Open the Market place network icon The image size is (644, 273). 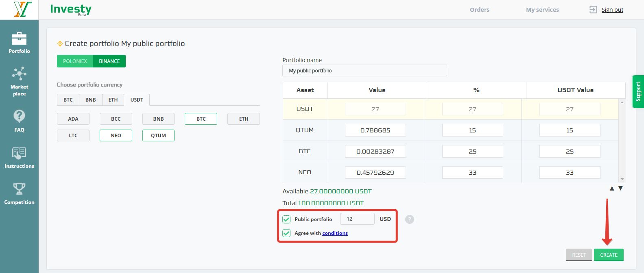pyautogui.click(x=19, y=74)
